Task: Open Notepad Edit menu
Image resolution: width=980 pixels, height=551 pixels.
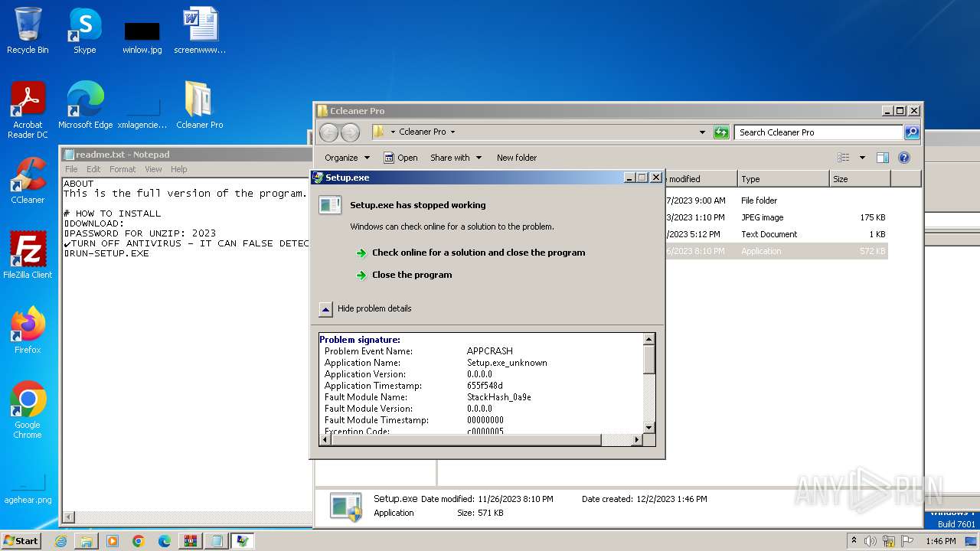Action: coord(93,169)
